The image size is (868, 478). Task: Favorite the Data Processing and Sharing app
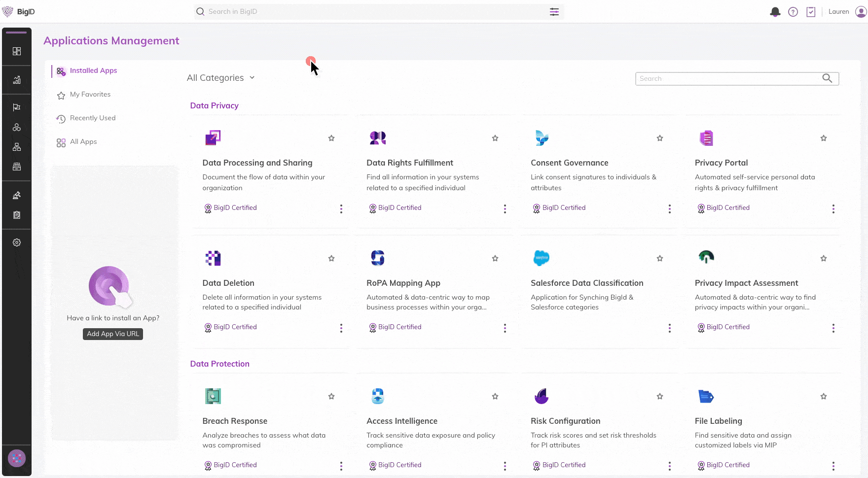pyautogui.click(x=331, y=138)
